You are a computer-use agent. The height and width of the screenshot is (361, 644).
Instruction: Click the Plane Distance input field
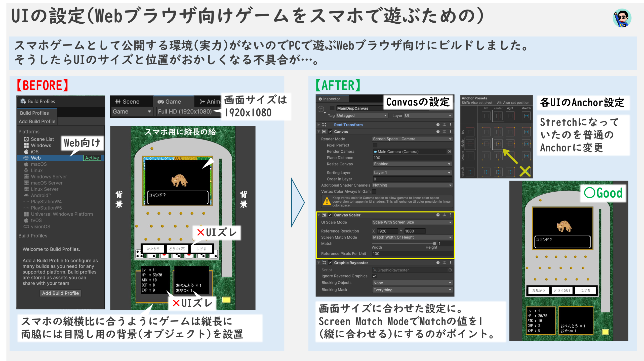coord(412,158)
